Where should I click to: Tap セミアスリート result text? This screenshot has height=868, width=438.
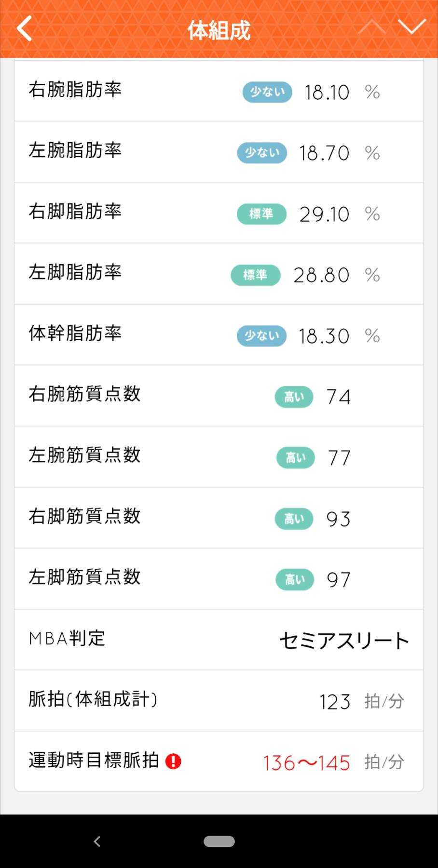[344, 641]
